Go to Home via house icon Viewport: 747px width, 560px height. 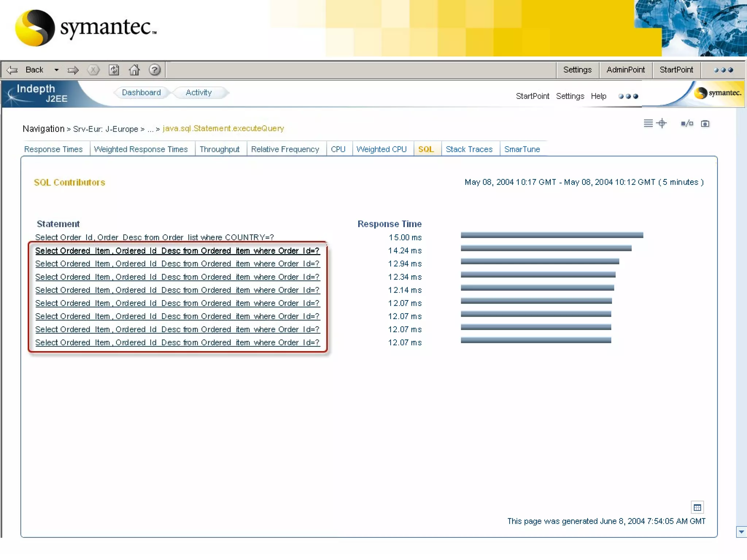(134, 70)
